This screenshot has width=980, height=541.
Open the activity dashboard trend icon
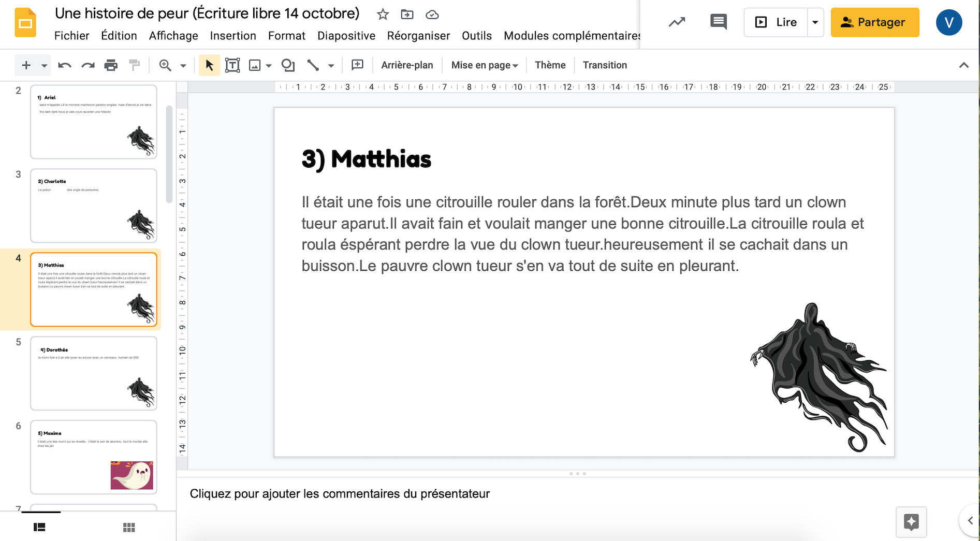click(677, 22)
